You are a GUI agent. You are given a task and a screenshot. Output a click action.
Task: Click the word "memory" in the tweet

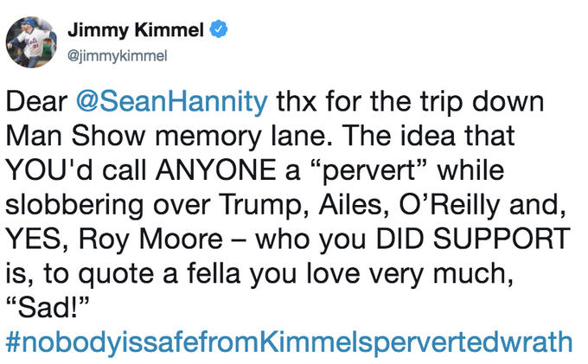208,137
